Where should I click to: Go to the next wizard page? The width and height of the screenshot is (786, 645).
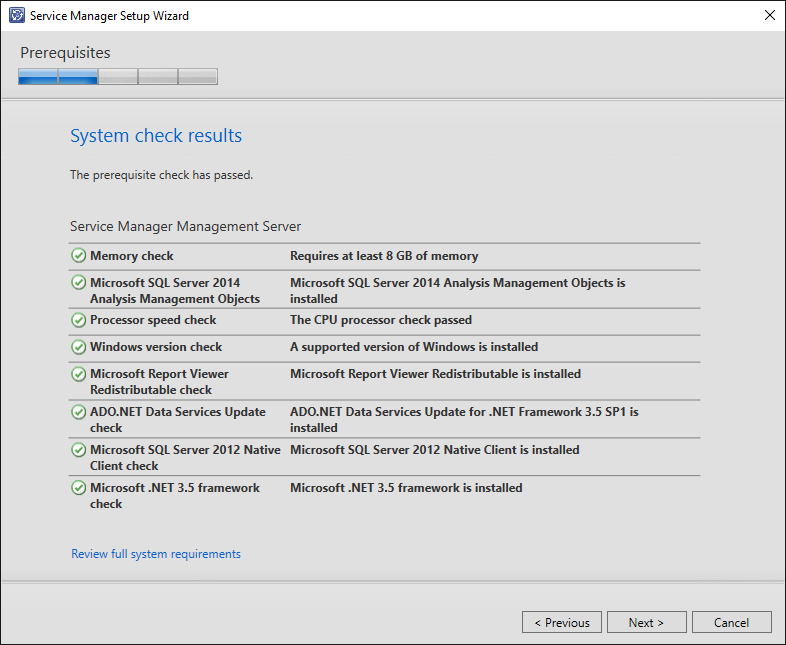646,622
